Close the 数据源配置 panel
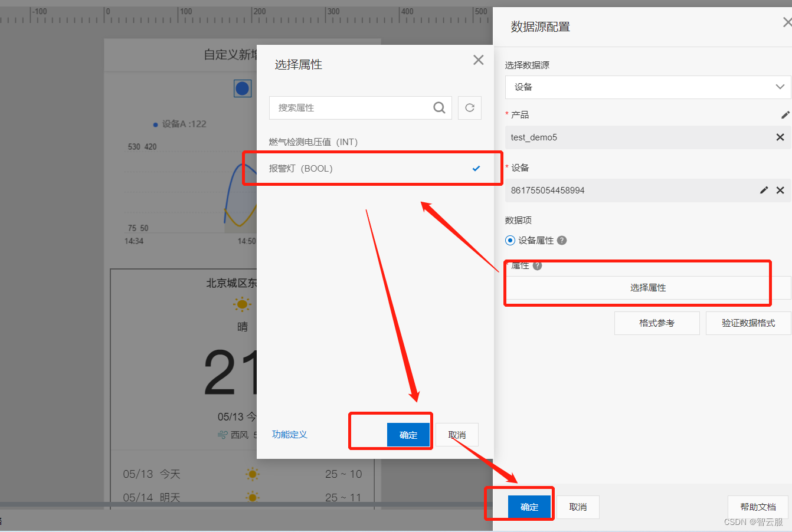This screenshot has height=532, width=792. [x=787, y=22]
